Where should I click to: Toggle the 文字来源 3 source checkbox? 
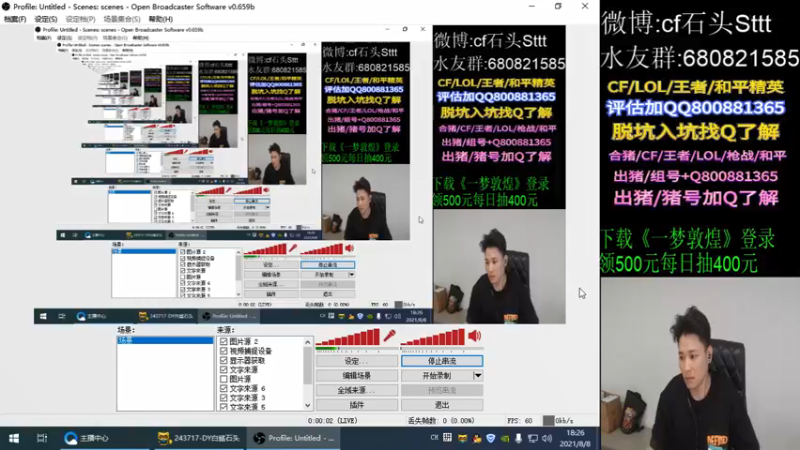point(223,397)
